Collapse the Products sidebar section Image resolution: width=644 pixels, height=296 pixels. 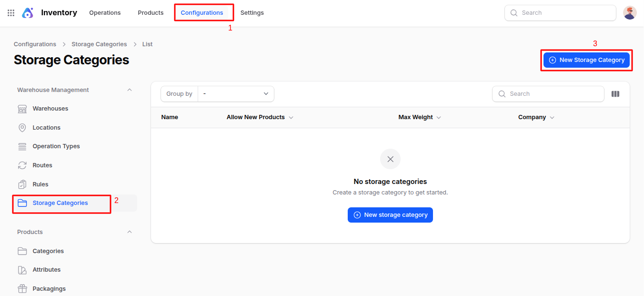[x=129, y=232]
